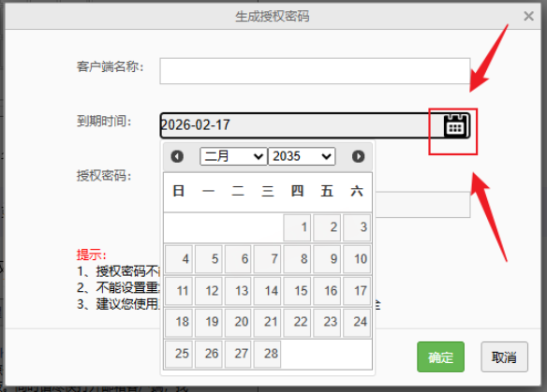
Task: Pick day 16 in calendar
Action: click(327, 291)
